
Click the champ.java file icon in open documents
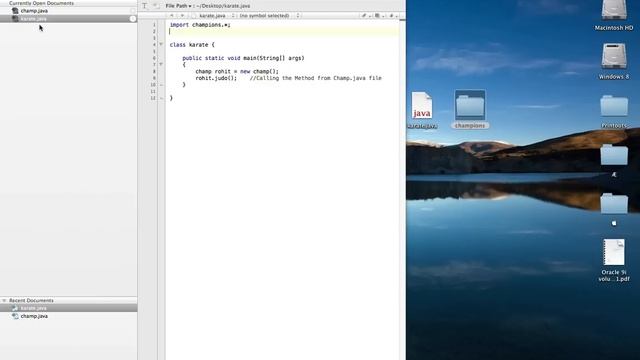coord(15,11)
